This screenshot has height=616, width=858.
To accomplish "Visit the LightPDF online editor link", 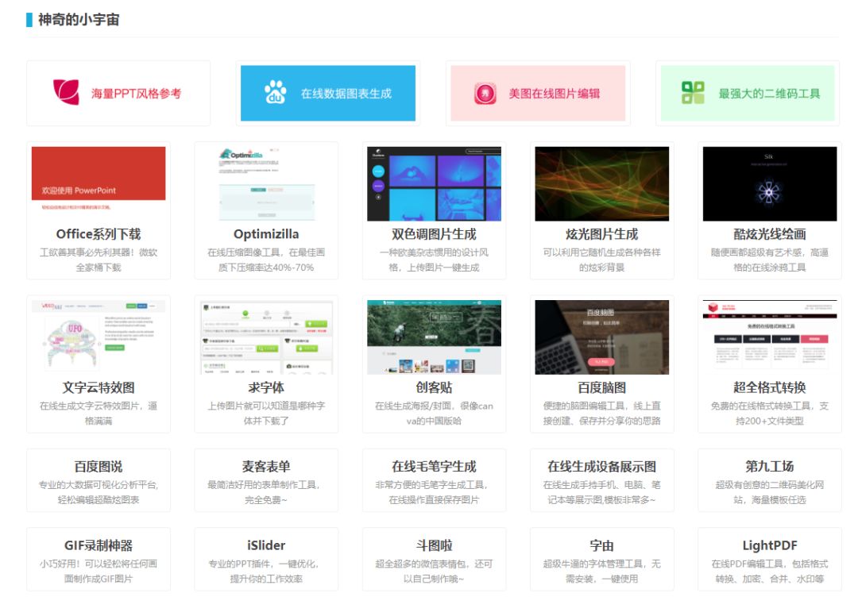I will 769,545.
